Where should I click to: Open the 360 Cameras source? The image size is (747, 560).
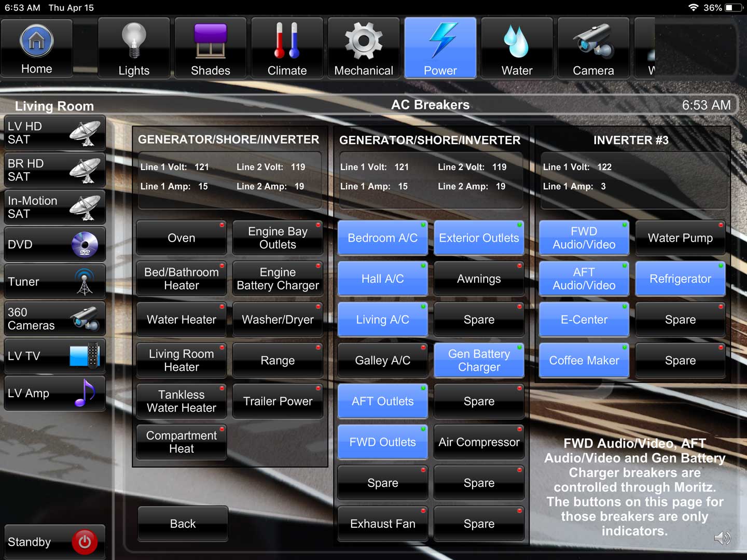click(54, 318)
